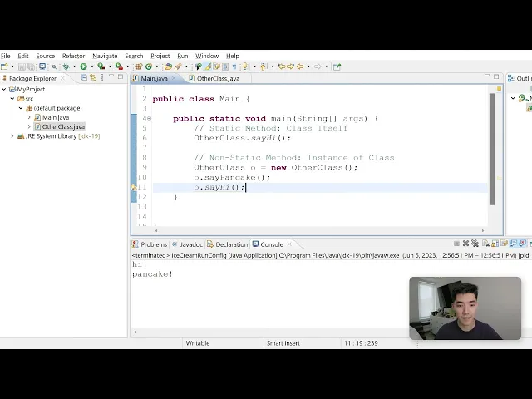Image resolution: width=532 pixels, height=399 pixels.
Task: Run the program with green Run icon
Action: pos(83,66)
